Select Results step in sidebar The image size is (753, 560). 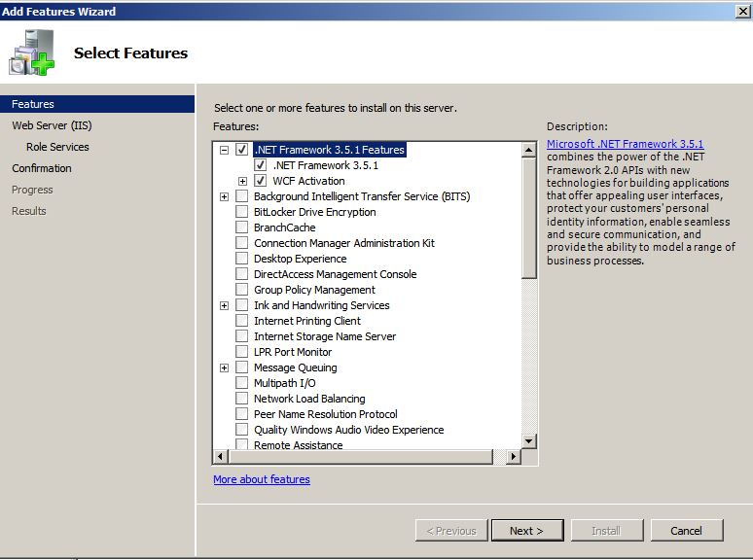[29, 211]
